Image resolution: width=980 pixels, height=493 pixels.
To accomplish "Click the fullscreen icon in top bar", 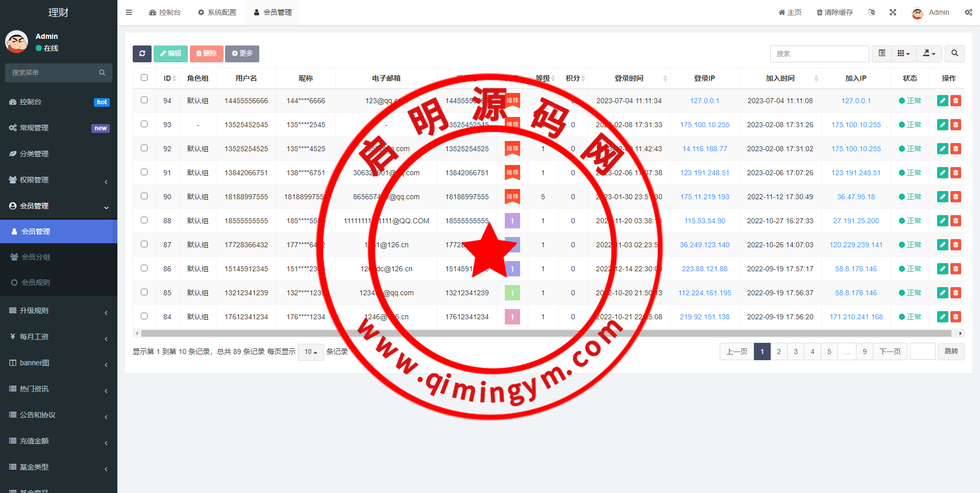I will coord(893,12).
